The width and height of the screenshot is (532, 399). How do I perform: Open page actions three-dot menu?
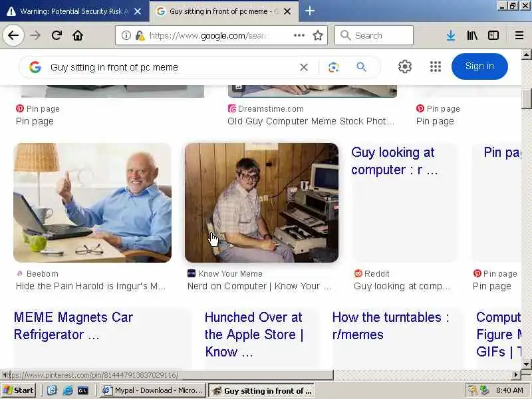click(x=299, y=35)
